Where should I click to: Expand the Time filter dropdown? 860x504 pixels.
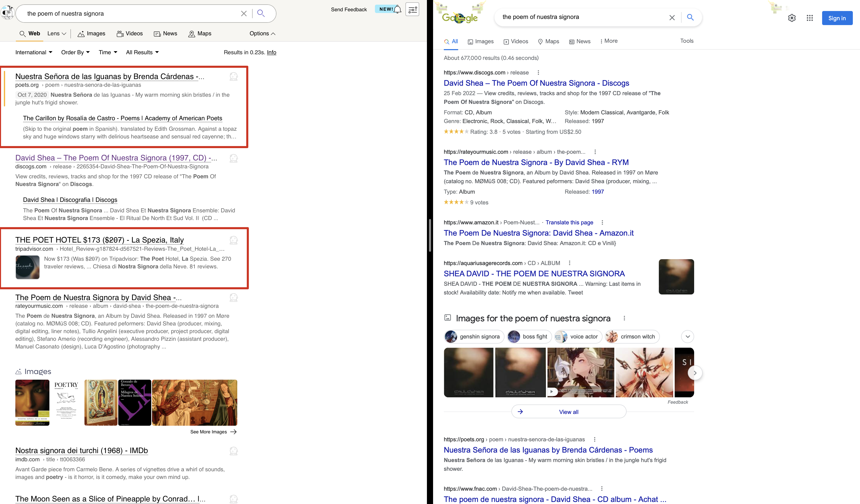click(108, 52)
